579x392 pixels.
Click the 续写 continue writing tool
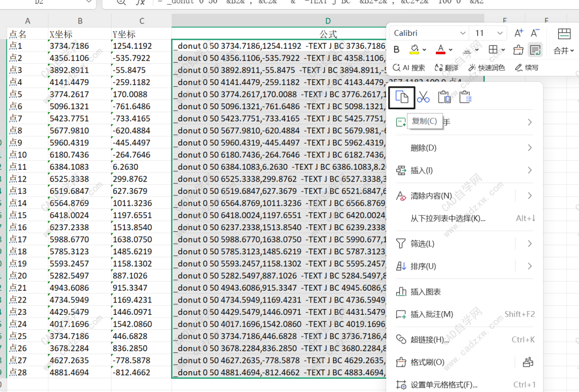(x=526, y=68)
